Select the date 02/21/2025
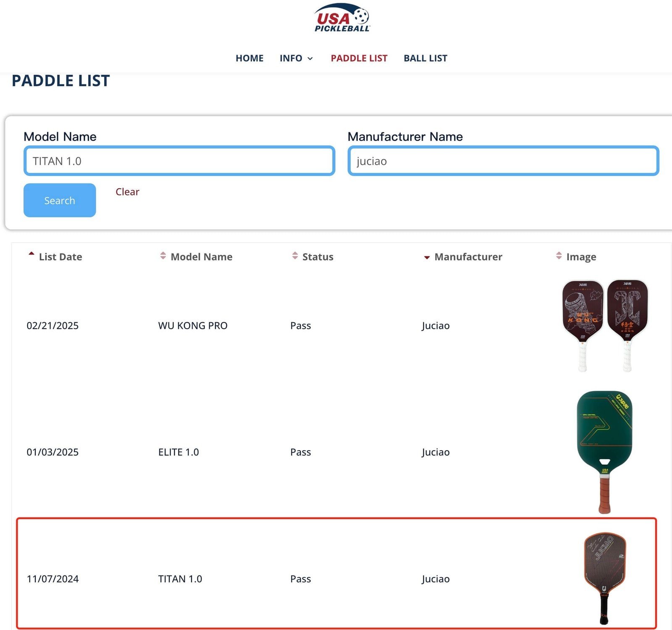Screen dimensions: 672x630 point(52,326)
